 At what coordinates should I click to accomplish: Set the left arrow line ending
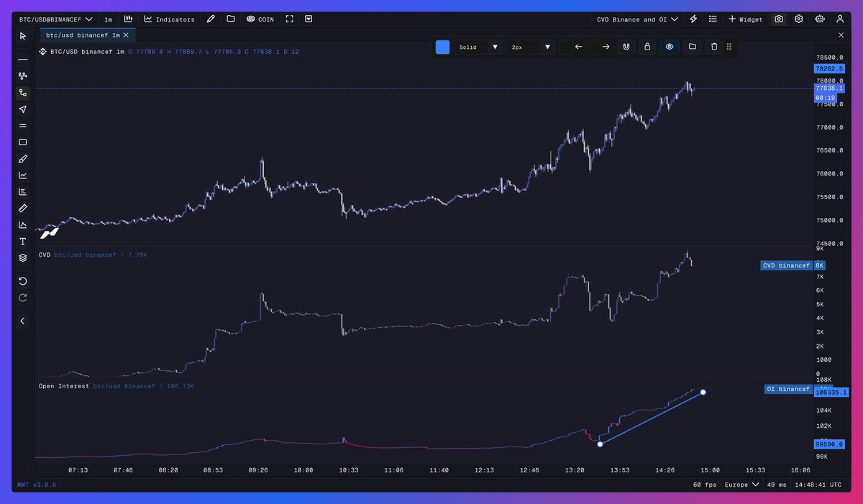pos(578,47)
